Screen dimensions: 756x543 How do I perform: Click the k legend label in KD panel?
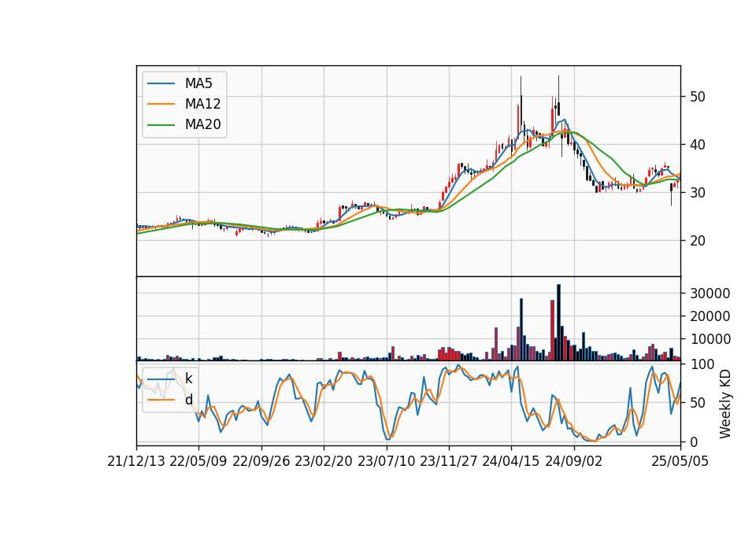(x=188, y=379)
